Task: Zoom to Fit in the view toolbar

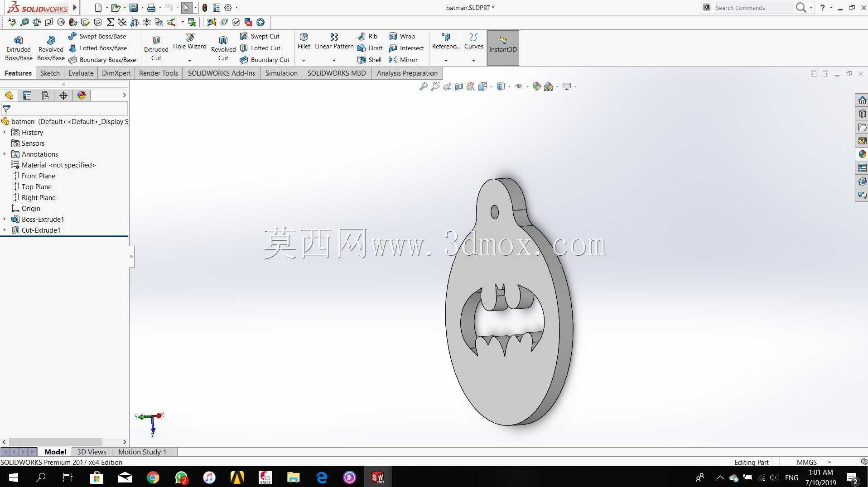Action: tap(424, 86)
